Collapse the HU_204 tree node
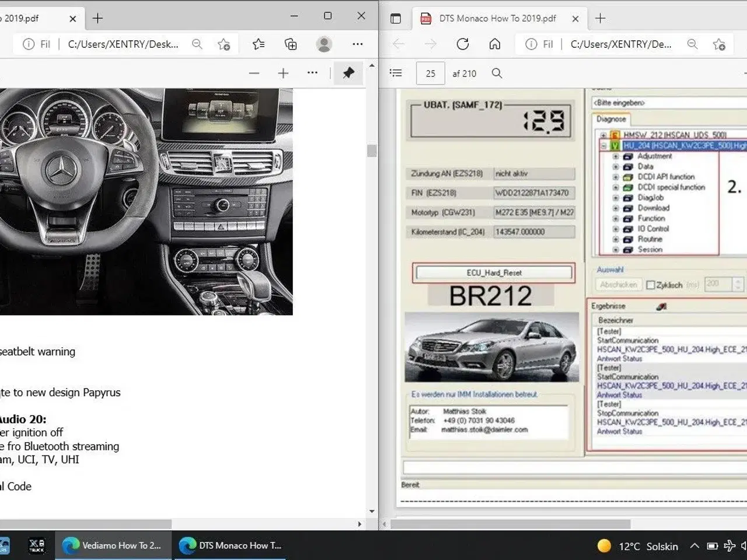Viewport: 747px width, 560px height. pos(603,146)
